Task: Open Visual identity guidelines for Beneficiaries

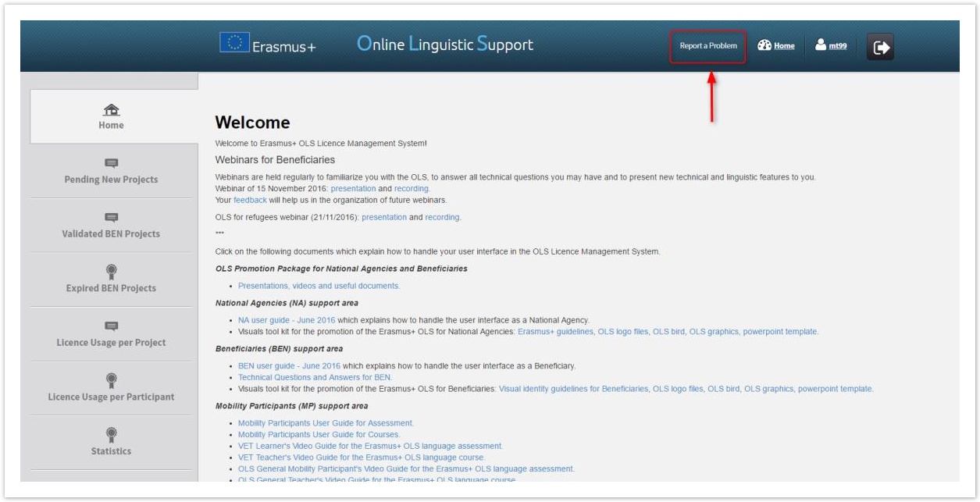Action: tap(573, 389)
